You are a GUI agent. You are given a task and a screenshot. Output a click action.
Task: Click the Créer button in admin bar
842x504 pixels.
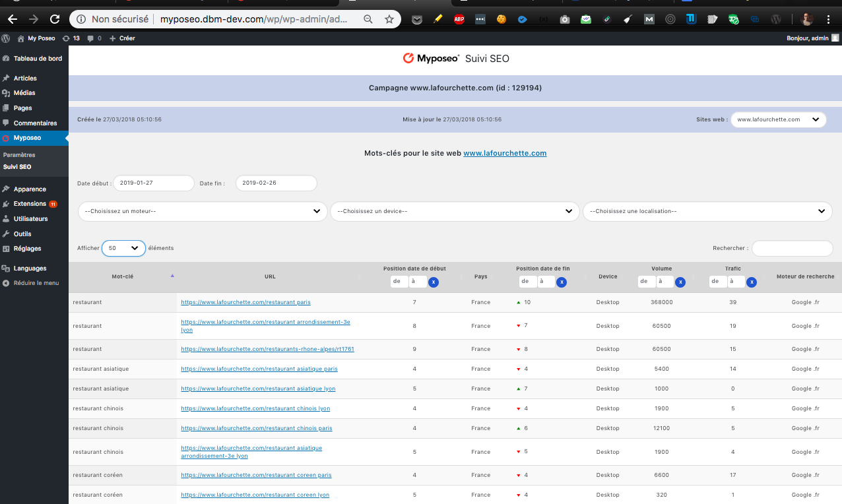(x=122, y=38)
